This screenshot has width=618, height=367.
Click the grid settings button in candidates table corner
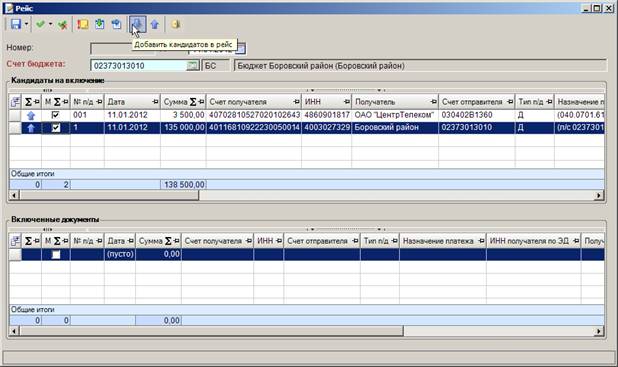[x=15, y=102]
